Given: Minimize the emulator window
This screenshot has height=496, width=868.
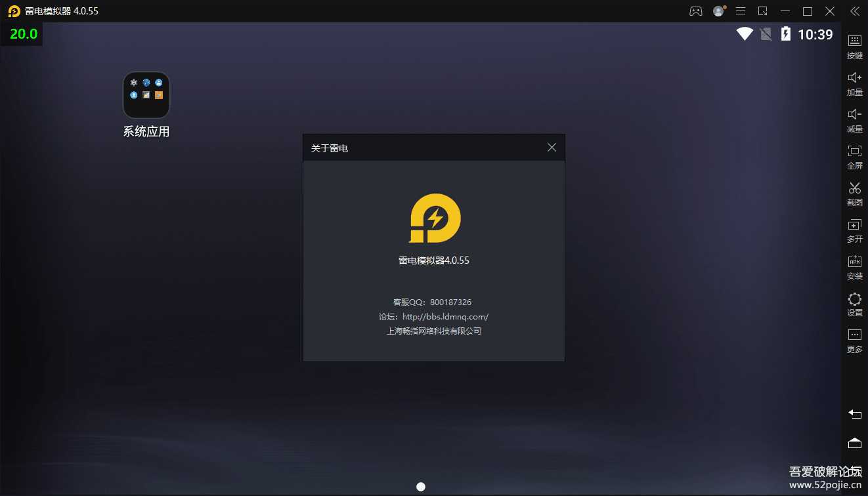Looking at the screenshot, I should coord(785,11).
